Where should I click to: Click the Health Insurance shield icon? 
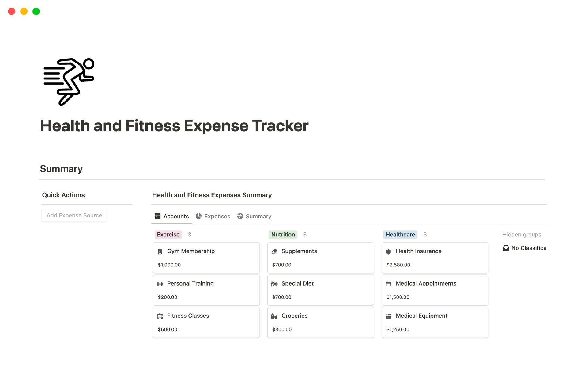388,251
